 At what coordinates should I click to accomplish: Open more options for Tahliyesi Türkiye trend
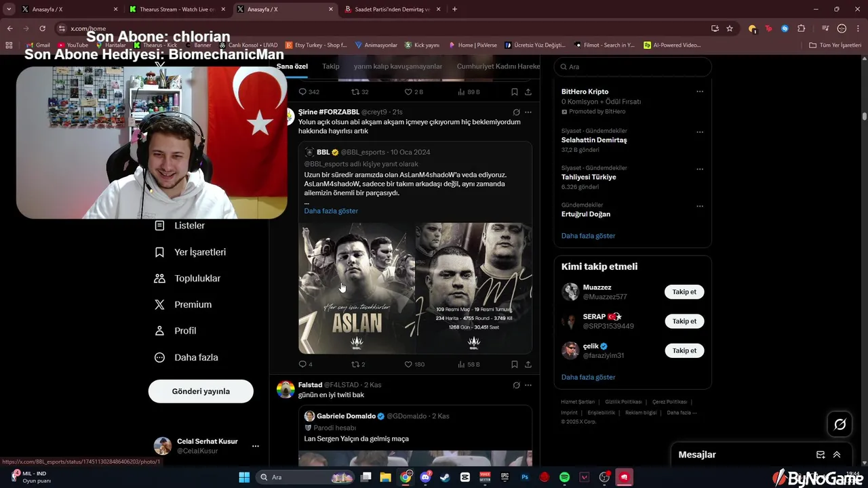700,169
